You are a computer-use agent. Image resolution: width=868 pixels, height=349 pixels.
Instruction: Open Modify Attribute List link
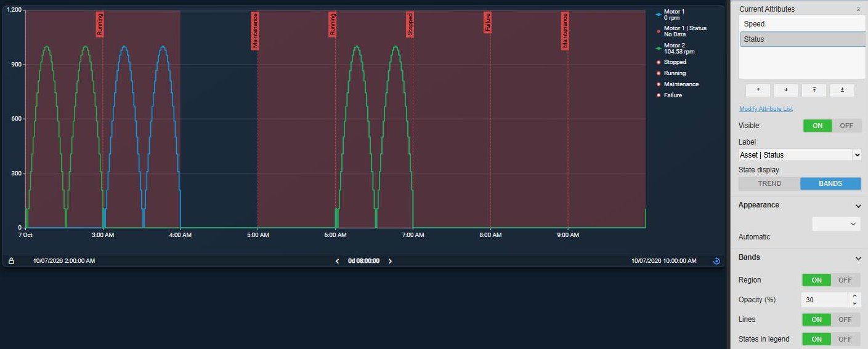click(x=766, y=109)
